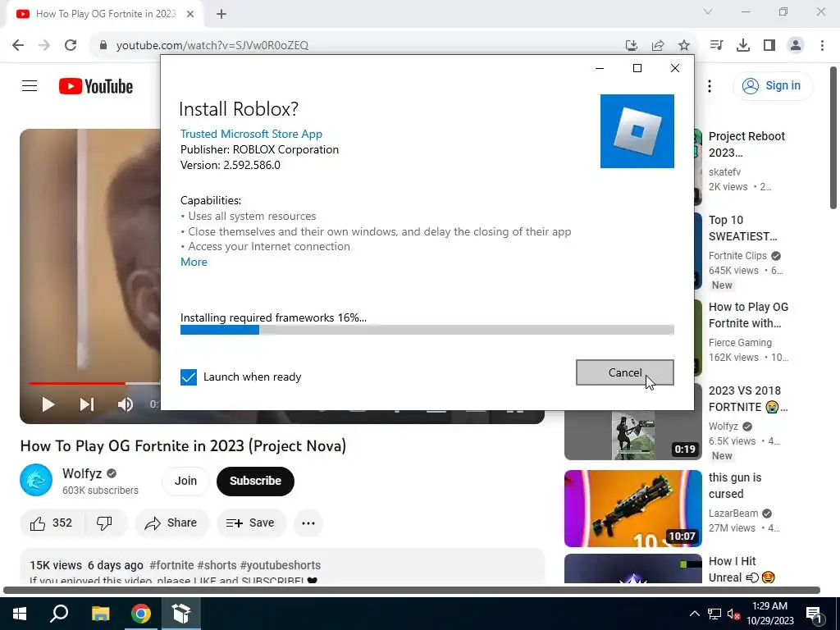Screen dimensions: 840x630
Task: Open 2023 VS 2018 FORTNITE thumbnail
Action: pos(632,435)
